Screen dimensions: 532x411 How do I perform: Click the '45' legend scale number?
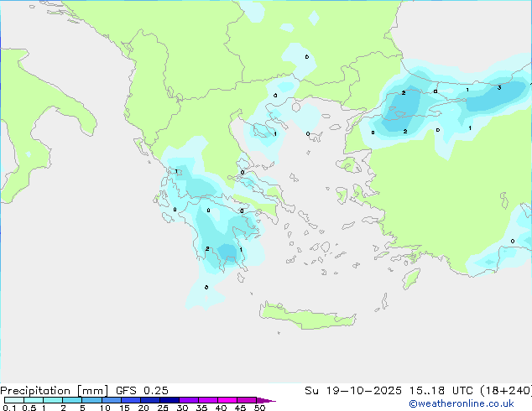(240, 408)
